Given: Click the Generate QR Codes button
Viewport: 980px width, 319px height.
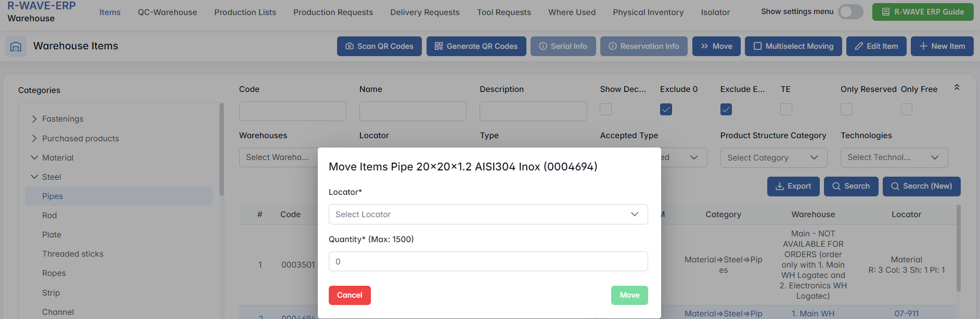Looking at the screenshot, I should coord(476,46).
